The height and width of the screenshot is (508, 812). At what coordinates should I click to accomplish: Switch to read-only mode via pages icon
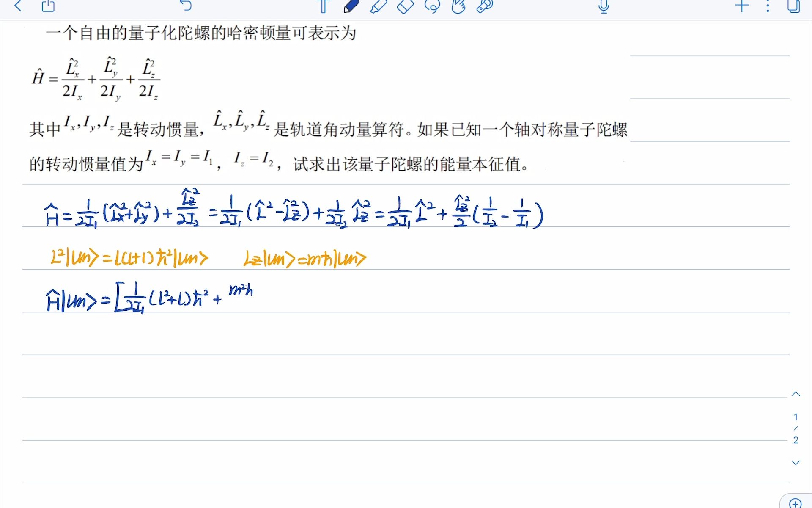pyautogui.click(x=794, y=6)
